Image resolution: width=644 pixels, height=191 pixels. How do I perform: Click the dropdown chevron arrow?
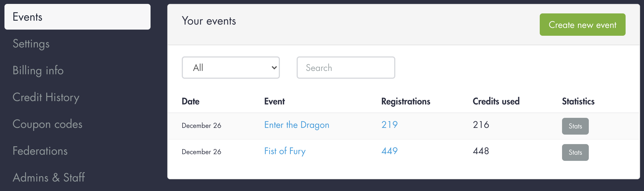point(274,68)
